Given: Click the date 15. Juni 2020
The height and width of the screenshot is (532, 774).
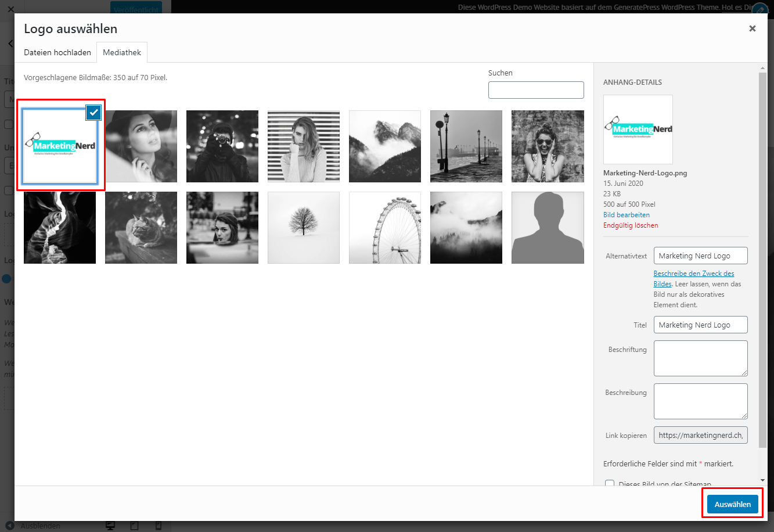Looking at the screenshot, I should [623, 184].
